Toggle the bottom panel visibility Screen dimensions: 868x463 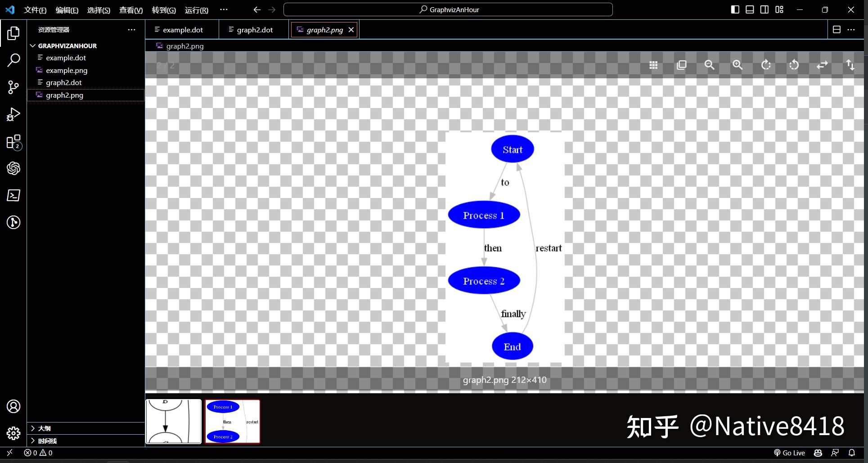(749, 9)
